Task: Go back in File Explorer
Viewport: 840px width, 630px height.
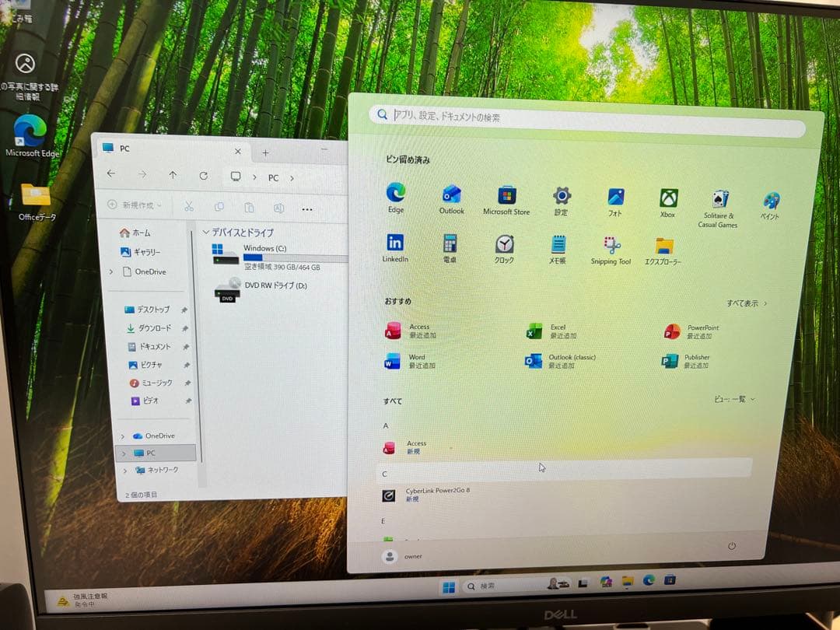Action: (111, 173)
